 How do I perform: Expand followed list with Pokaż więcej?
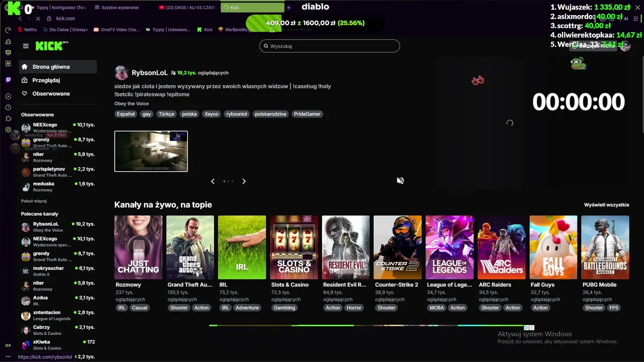click(x=34, y=201)
